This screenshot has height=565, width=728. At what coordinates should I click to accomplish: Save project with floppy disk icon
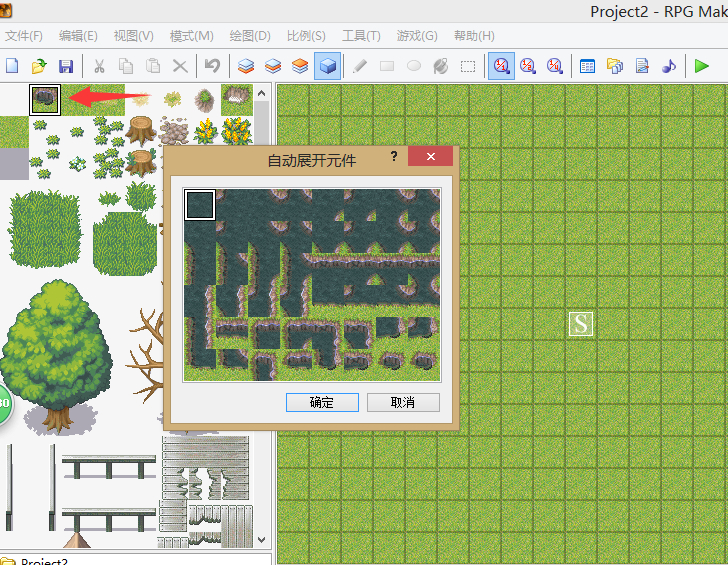click(66, 66)
